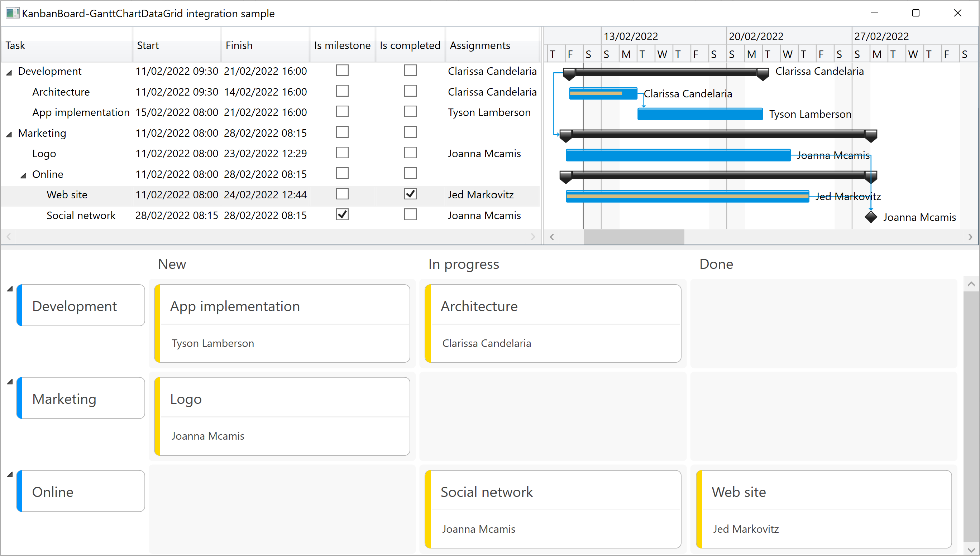Open the App implementation card
Image resolution: width=980 pixels, height=556 pixels.
[282, 324]
